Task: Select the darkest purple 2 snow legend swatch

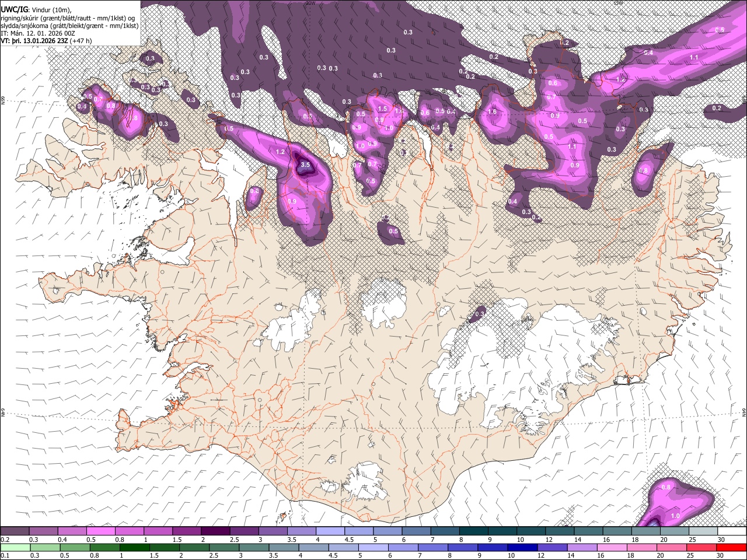Action: (x=215, y=531)
